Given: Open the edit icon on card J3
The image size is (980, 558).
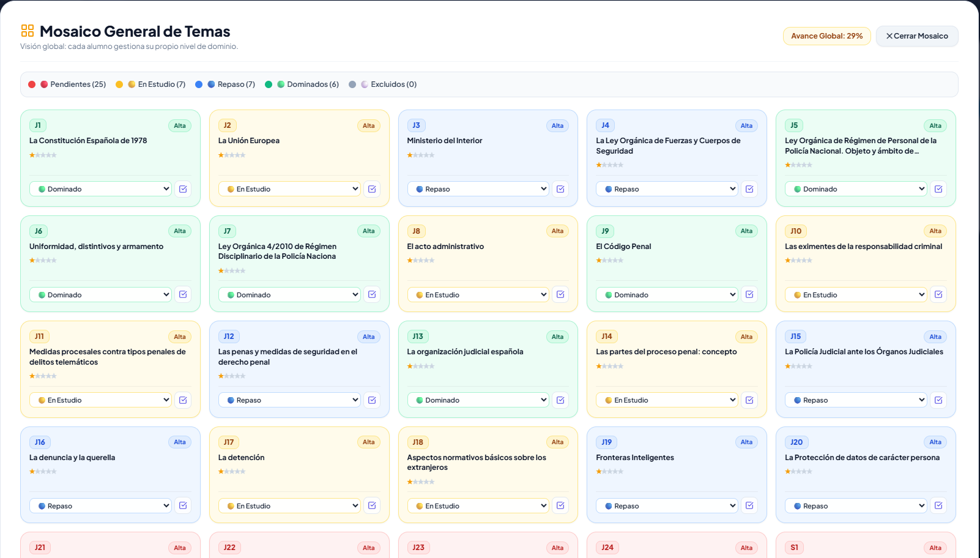Looking at the screenshot, I should [x=560, y=189].
